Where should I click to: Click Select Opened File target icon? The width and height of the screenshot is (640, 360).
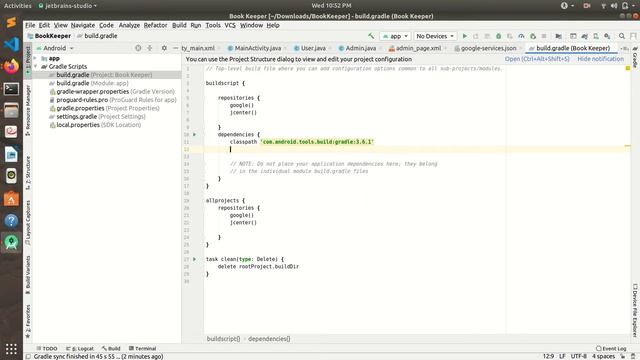(138, 48)
